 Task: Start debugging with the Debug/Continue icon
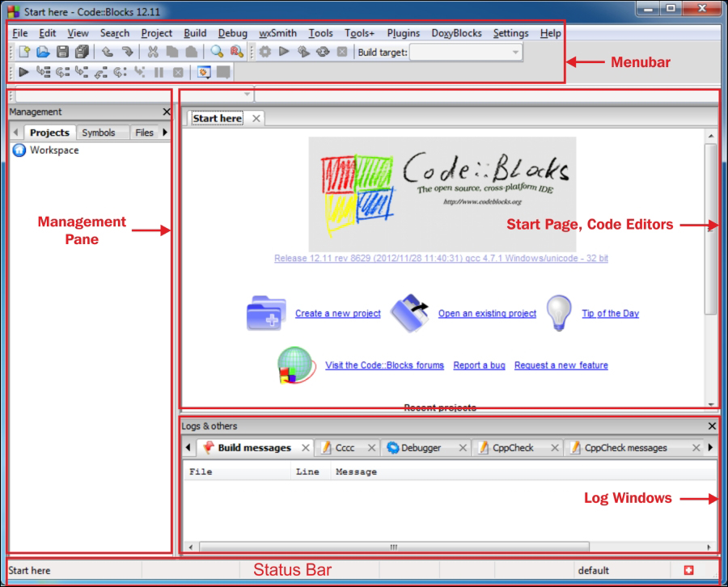point(23,72)
